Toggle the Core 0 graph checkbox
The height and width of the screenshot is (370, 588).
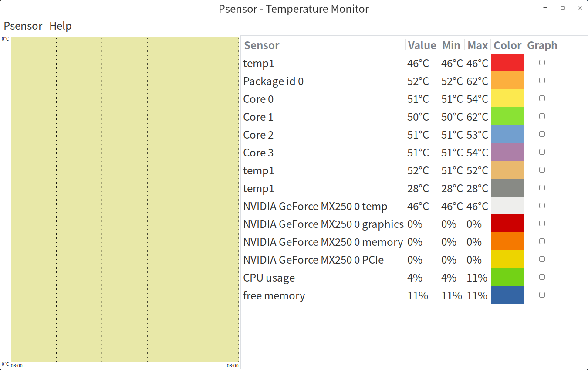click(542, 98)
